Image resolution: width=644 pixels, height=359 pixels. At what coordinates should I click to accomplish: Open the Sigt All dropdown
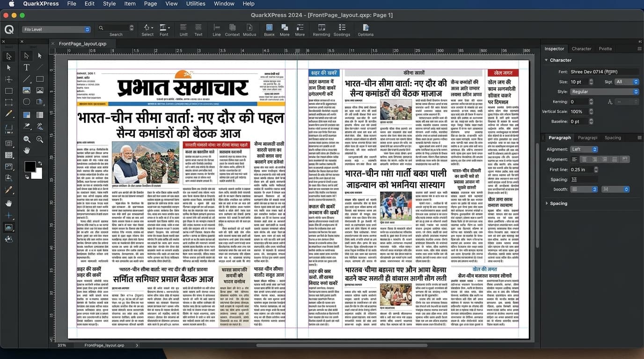click(627, 82)
